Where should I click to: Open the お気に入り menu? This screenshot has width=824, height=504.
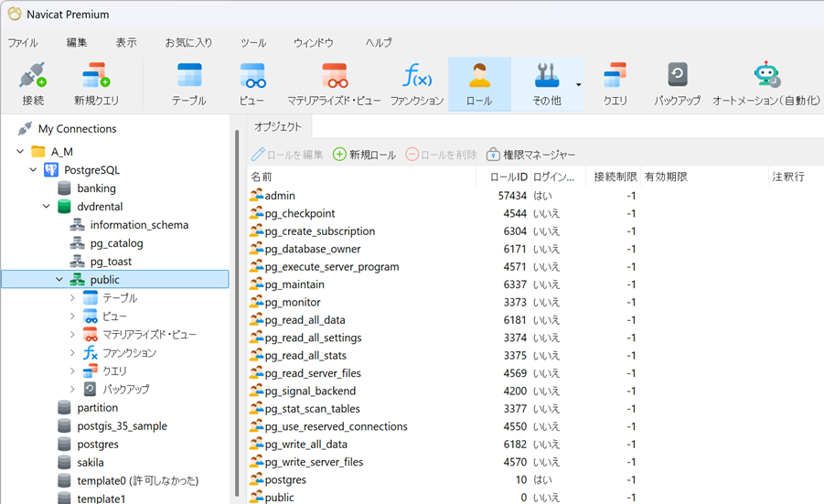[188, 43]
